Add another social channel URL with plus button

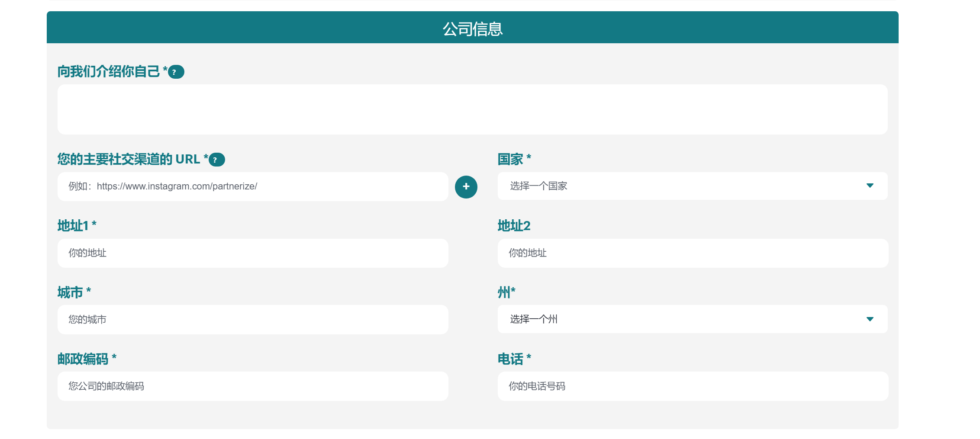(466, 187)
